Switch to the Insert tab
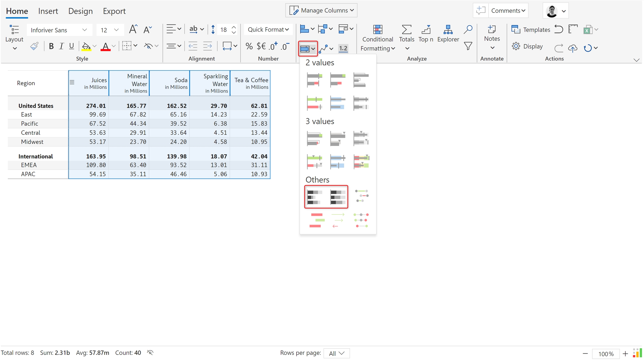Image resolution: width=644 pixels, height=361 pixels. [48, 11]
